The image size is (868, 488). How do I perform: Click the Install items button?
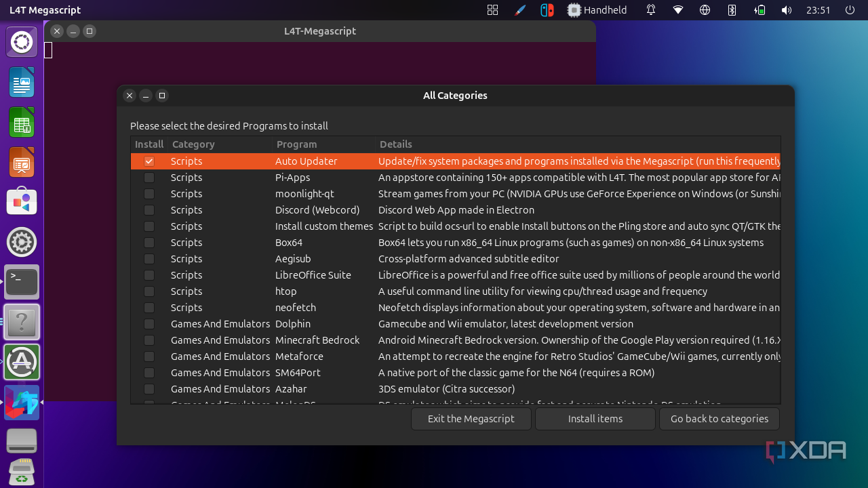point(595,419)
